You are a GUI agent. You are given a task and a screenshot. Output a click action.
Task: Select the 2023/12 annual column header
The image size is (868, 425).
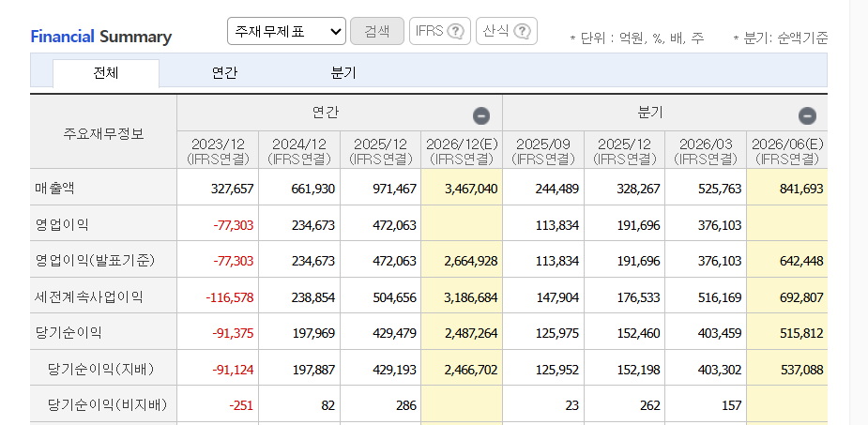pos(218,150)
